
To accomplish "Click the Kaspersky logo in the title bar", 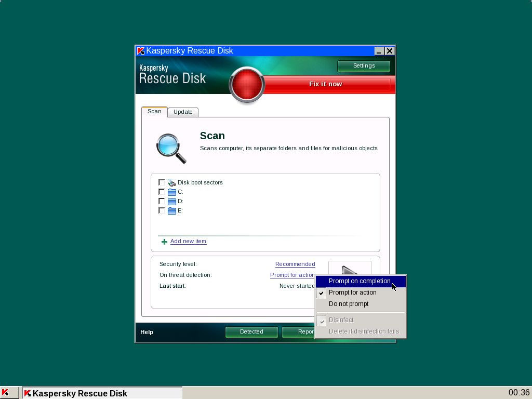I will (140, 51).
